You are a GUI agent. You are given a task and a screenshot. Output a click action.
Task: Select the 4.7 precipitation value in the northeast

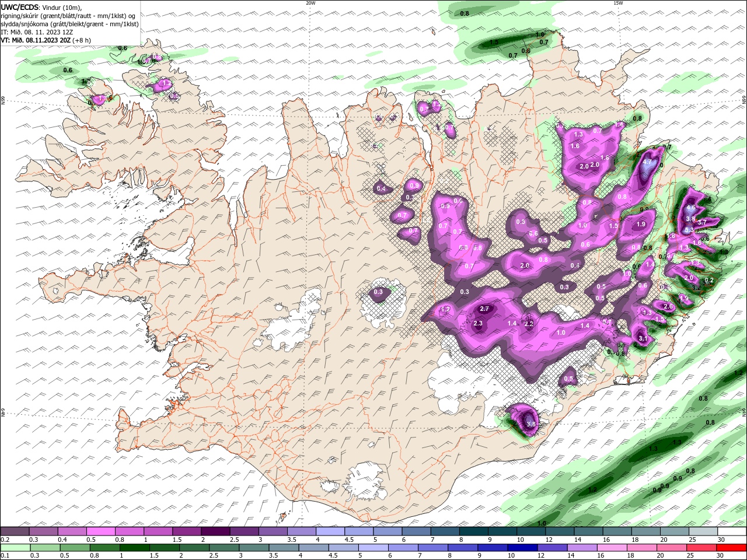click(x=647, y=163)
